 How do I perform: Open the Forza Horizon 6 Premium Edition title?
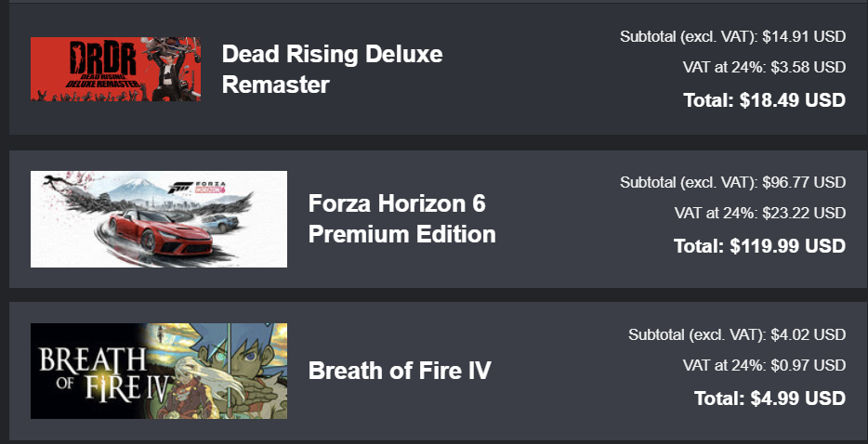coord(401,219)
